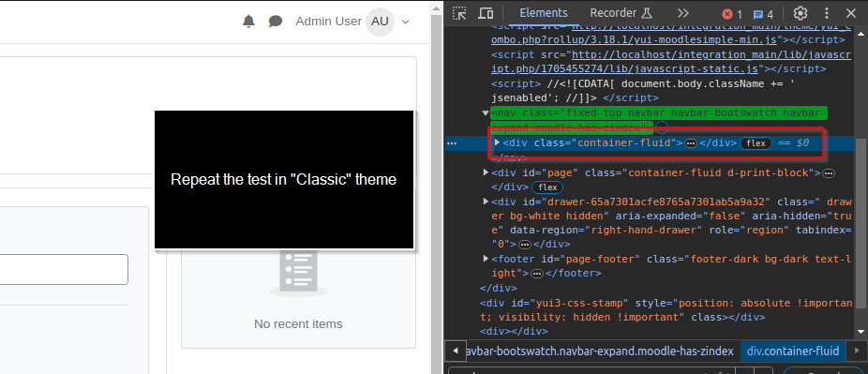Toggle the flex badge under div page
Viewport: 868px width, 374px height.
pos(547,187)
